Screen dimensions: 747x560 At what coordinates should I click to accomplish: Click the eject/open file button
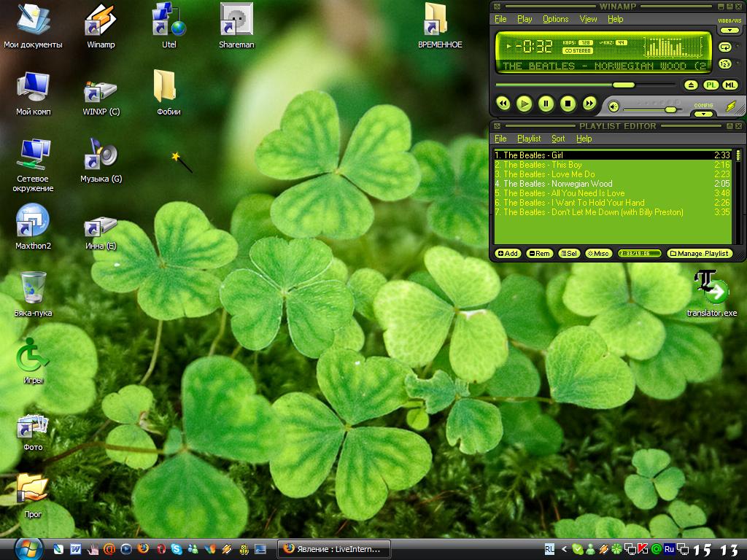tap(692, 85)
